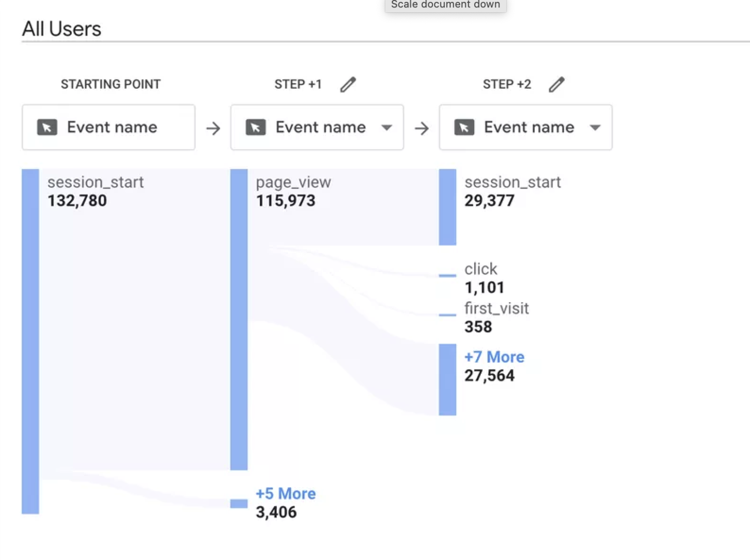
Task: Click the arrow between Step +1 and Step +2
Action: tap(421, 127)
